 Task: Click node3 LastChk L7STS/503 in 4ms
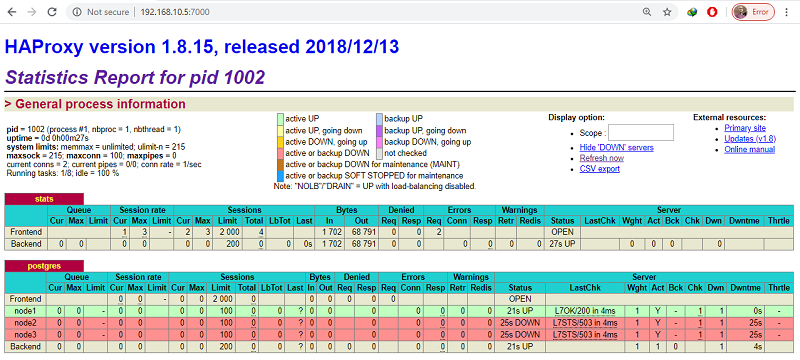(585, 335)
